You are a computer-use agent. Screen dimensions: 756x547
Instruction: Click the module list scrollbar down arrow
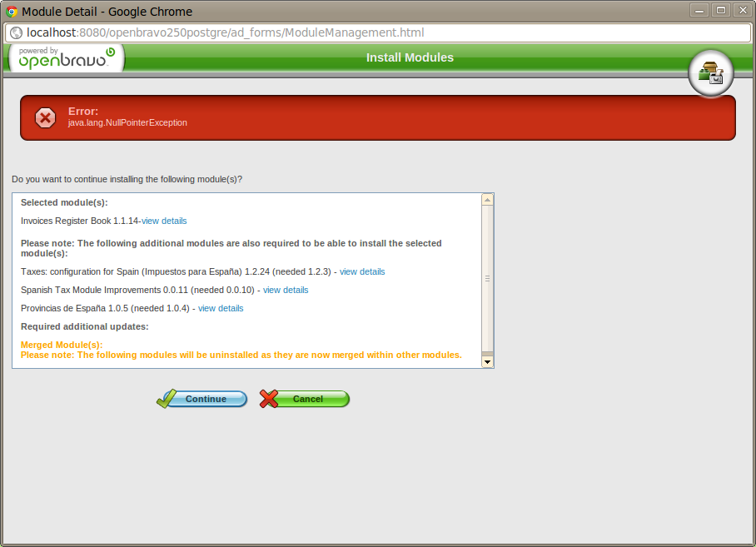pos(487,361)
